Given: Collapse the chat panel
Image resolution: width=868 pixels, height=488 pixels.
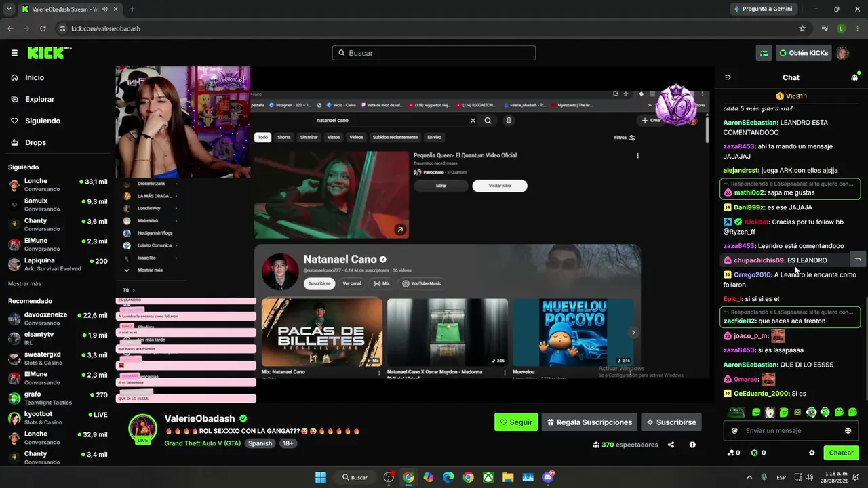Looking at the screenshot, I should click(x=728, y=77).
